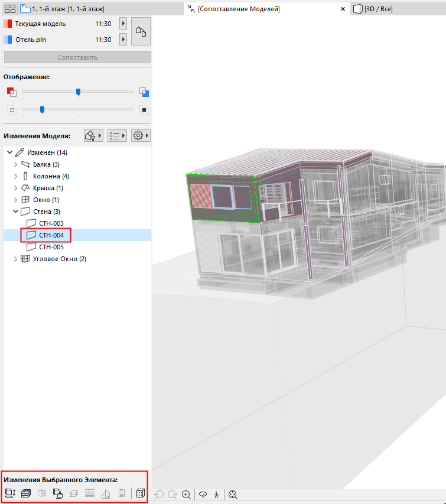This screenshot has width=446, height=504.
Task: Select the Угловое Окно (2) row label
Action: pyautogui.click(x=60, y=259)
